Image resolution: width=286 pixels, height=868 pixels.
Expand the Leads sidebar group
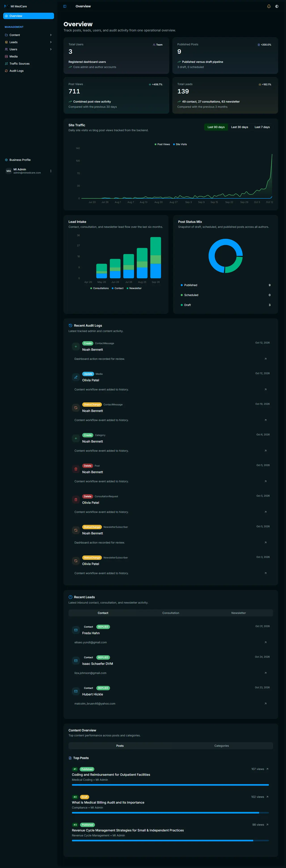pyautogui.click(x=29, y=42)
